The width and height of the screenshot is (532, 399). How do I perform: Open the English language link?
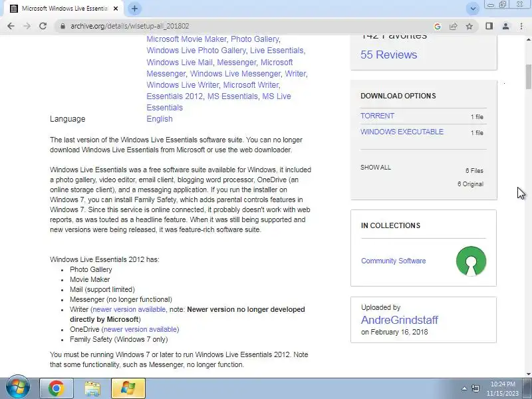click(160, 119)
